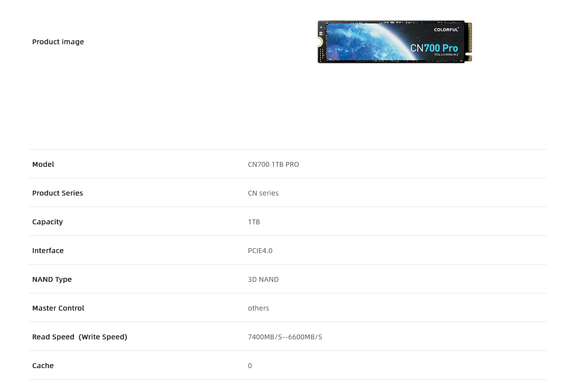
Task: Select the Read Speed (Write Speed) label
Action: click(80, 337)
